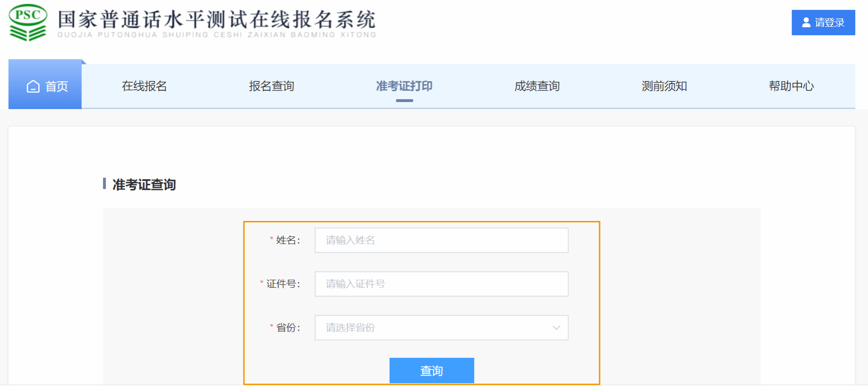Go to the 在线报名 tab
Viewport: 868px width, 386px height.
click(x=144, y=86)
